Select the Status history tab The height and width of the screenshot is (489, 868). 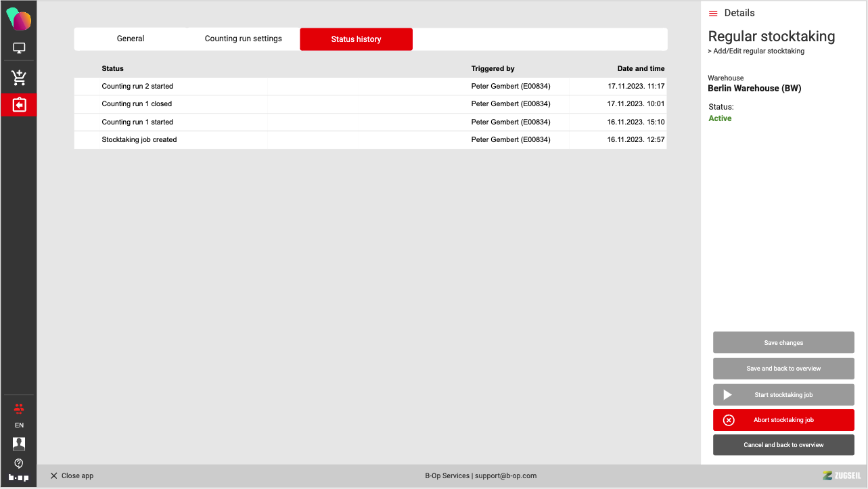(x=356, y=39)
